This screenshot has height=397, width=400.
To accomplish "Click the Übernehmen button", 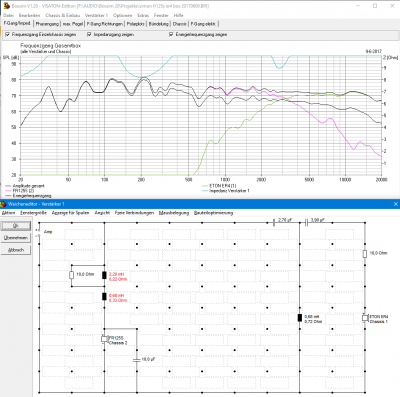I will pyautogui.click(x=16, y=238).
